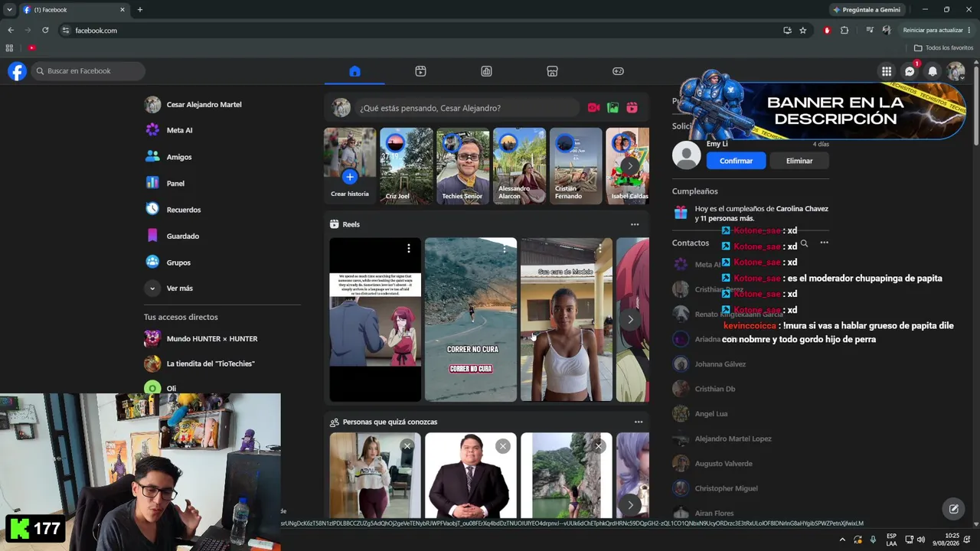Image resolution: width=980 pixels, height=551 pixels.
Task: Bookmark this page with the star icon
Action: 802,30
